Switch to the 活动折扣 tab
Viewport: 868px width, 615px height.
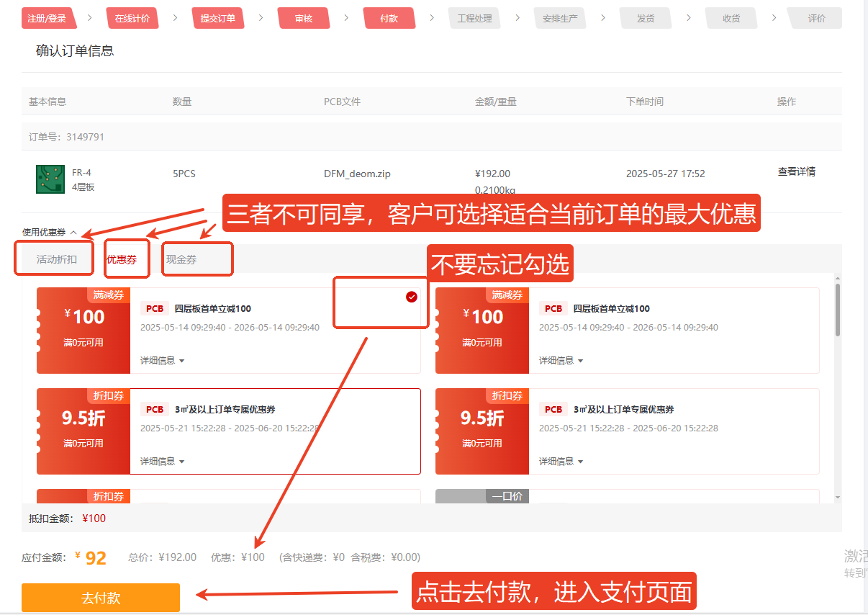click(x=56, y=259)
